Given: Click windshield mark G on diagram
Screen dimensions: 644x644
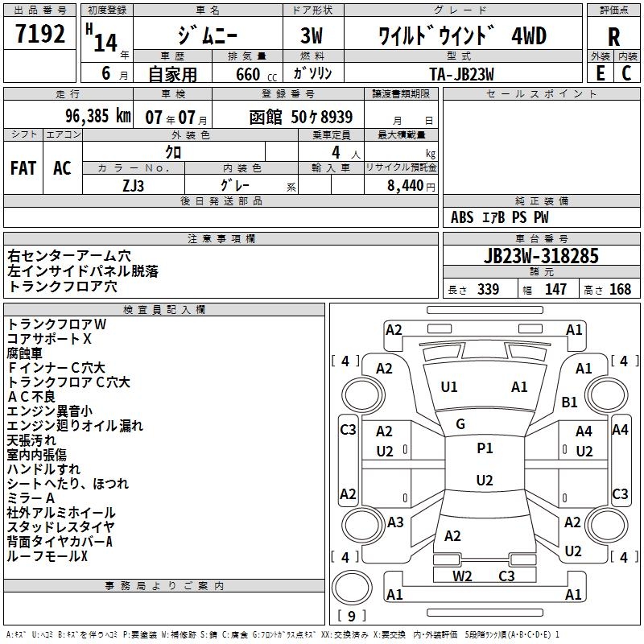Looking at the screenshot, I should click(x=460, y=424).
